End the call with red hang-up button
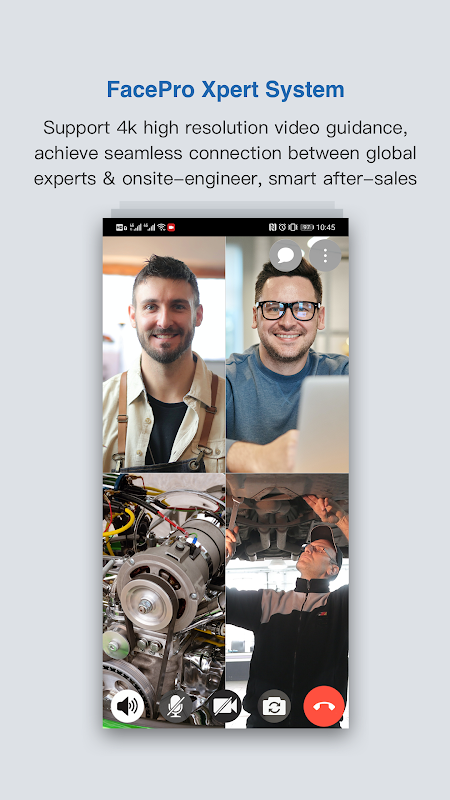The image size is (450, 800). [x=324, y=707]
